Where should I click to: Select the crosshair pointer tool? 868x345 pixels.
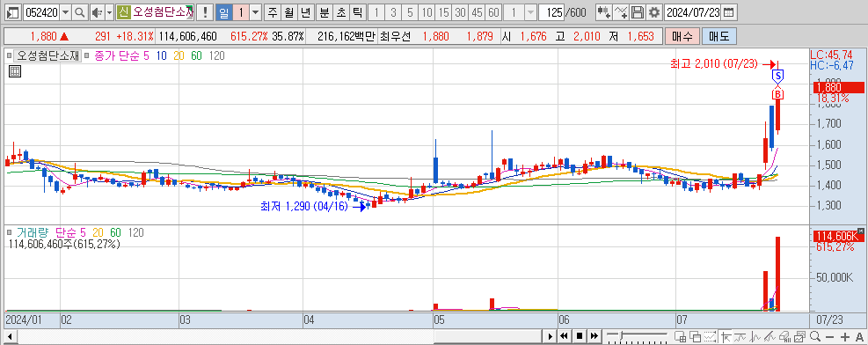[x=726, y=336]
